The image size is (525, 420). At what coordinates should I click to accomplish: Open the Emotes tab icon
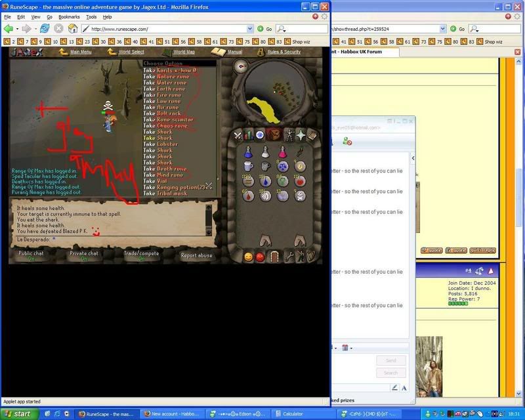pyautogui.click(x=301, y=257)
